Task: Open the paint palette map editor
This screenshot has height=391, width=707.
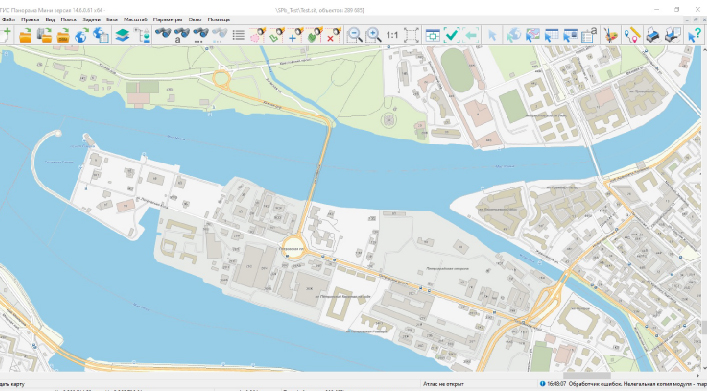Action: point(611,35)
